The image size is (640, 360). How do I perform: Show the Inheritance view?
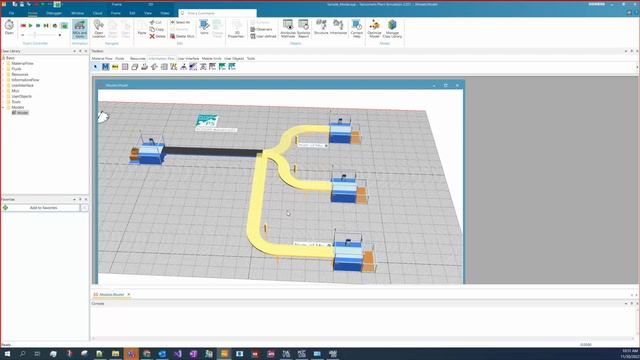click(338, 27)
